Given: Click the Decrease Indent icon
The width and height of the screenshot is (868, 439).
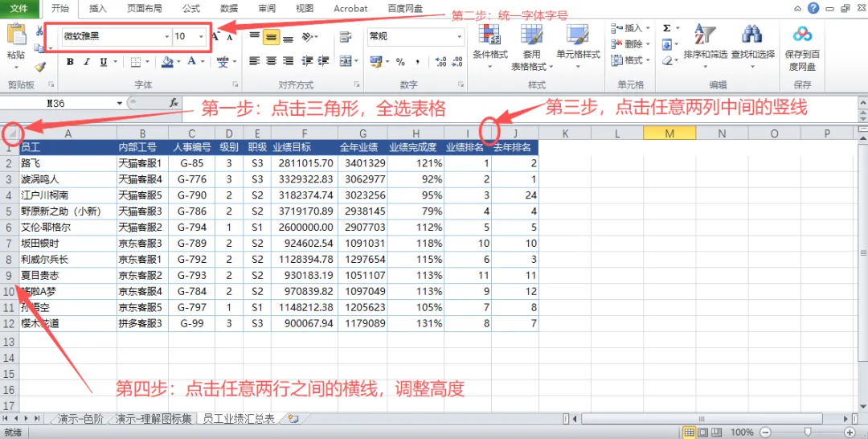Looking at the screenshot, I should (x=309, y=61).
